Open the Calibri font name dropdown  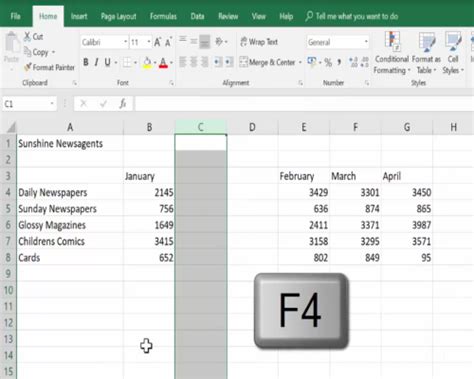tap(125, 42)
